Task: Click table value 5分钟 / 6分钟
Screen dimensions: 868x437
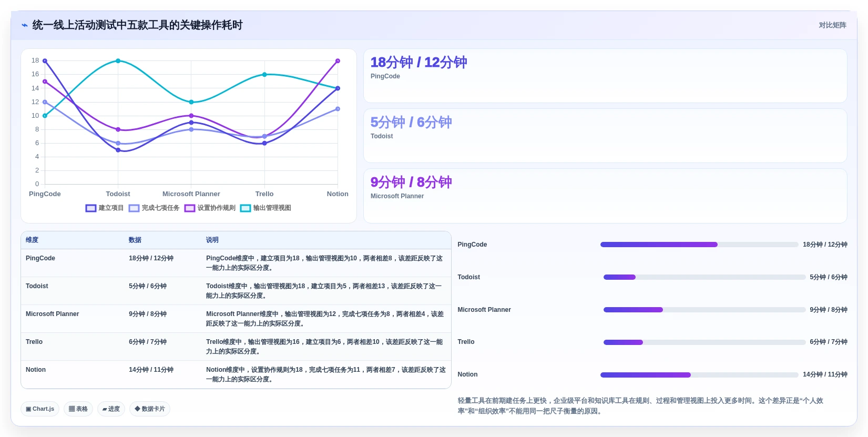Action: coord(148,286)
